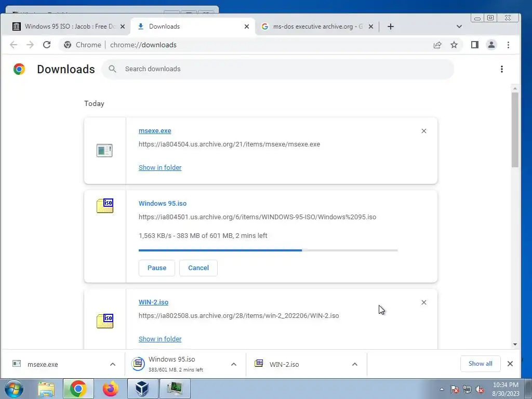The image size is (532, 399).
Task: Open the Chrome profile avatar
Action: (491, 45)
